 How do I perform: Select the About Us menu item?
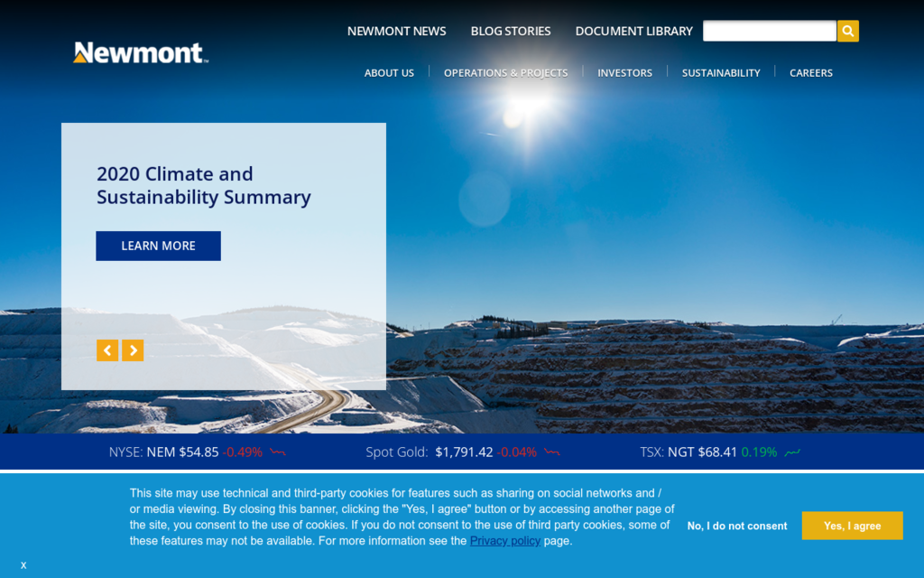[x=389, y=72]
